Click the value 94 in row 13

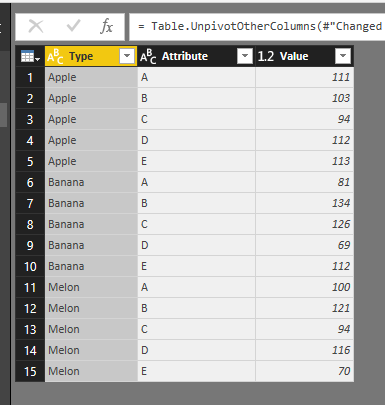(x=304, y=329)
